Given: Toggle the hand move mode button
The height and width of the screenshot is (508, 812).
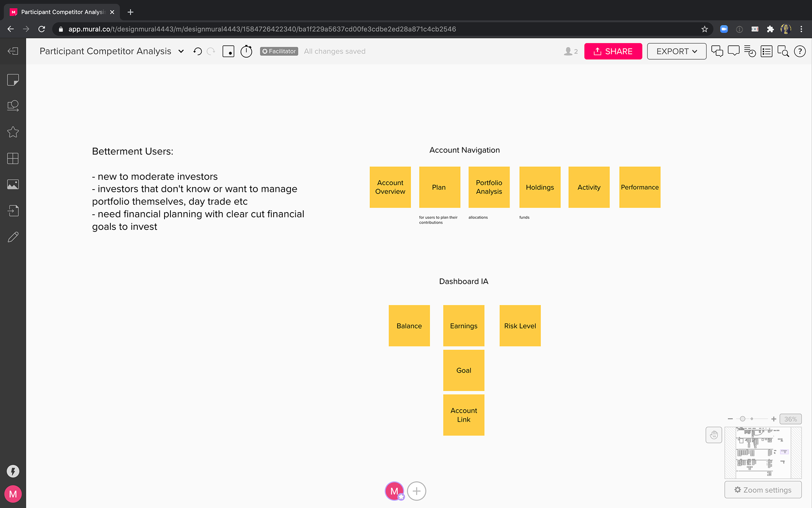Looking at the screenshot, I should 713,435.
